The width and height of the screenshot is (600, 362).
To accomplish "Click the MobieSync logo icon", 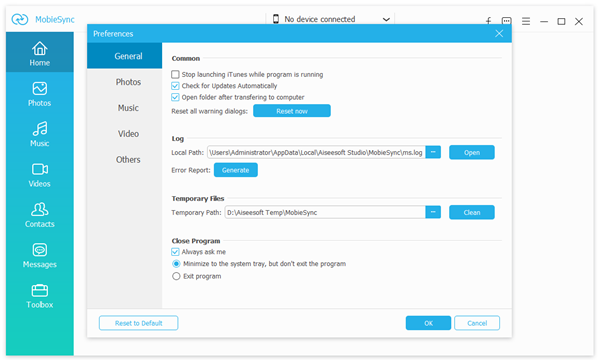I will coord(20,19).
